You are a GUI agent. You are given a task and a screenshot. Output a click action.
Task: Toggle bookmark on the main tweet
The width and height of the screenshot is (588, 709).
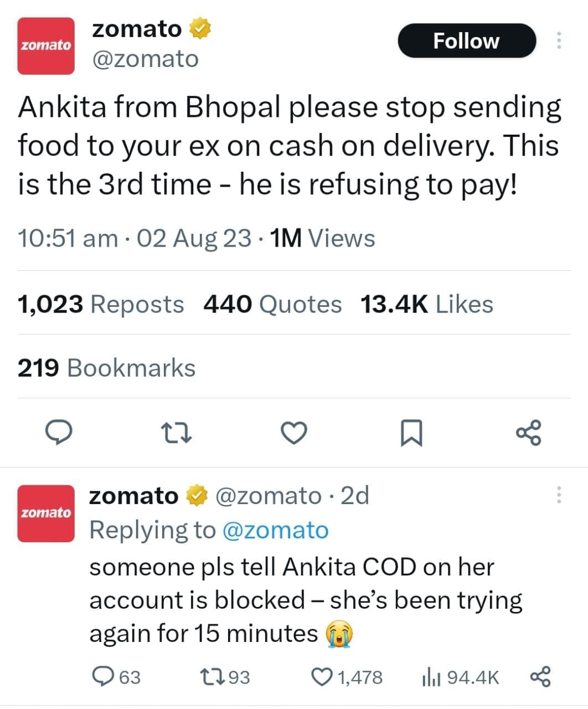411,434
